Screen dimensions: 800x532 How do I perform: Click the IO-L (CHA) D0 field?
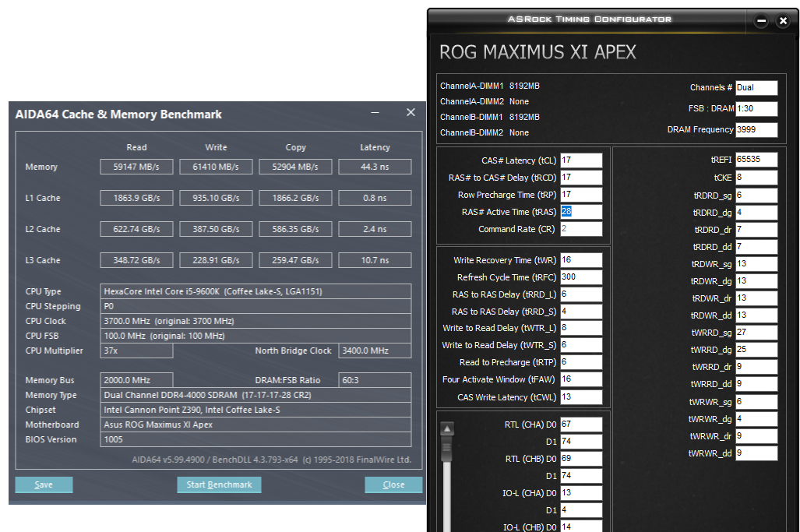(x=581, y=493)
